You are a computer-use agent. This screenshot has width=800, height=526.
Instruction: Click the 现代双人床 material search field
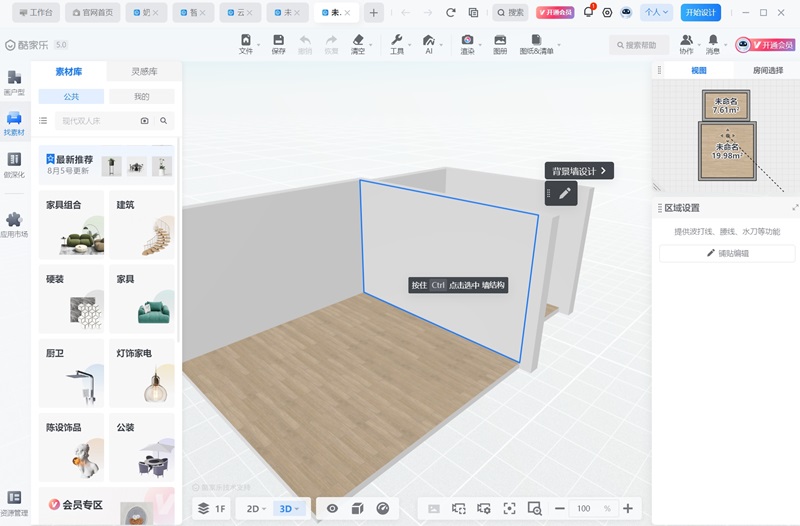pos(95,120)
